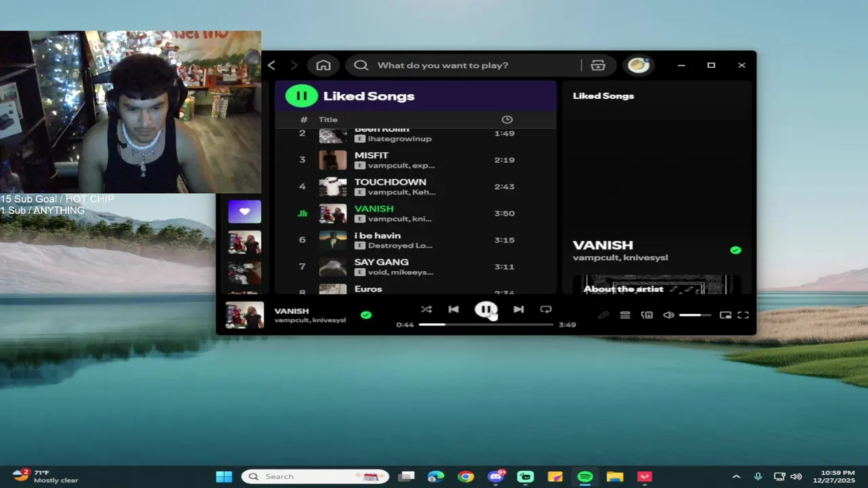Toggle liked check beside VANISH in player bar
The height and width of the screenshot is (488, 868).
[x=366, y=315]
